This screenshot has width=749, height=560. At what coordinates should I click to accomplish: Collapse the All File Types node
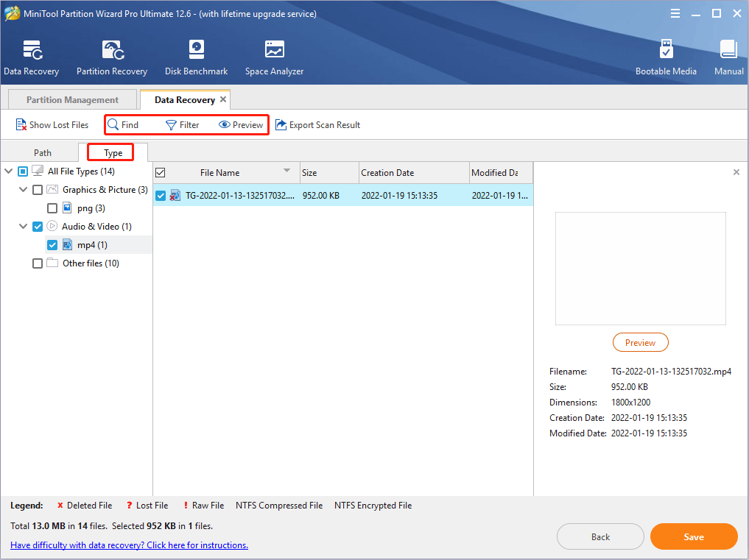coord(9,171)
